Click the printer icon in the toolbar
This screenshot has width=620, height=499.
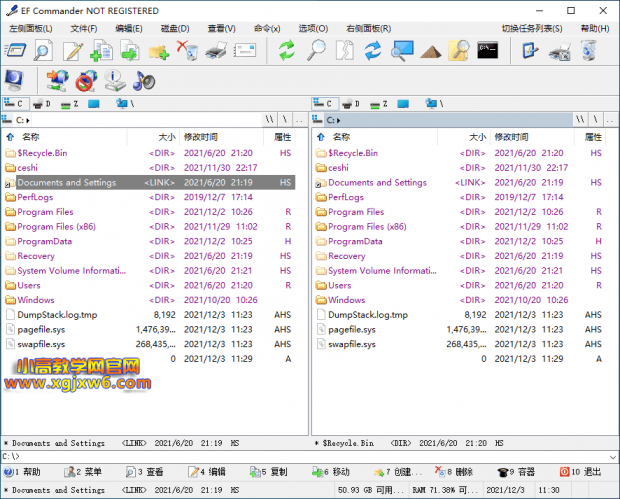(x=215, y=50)
